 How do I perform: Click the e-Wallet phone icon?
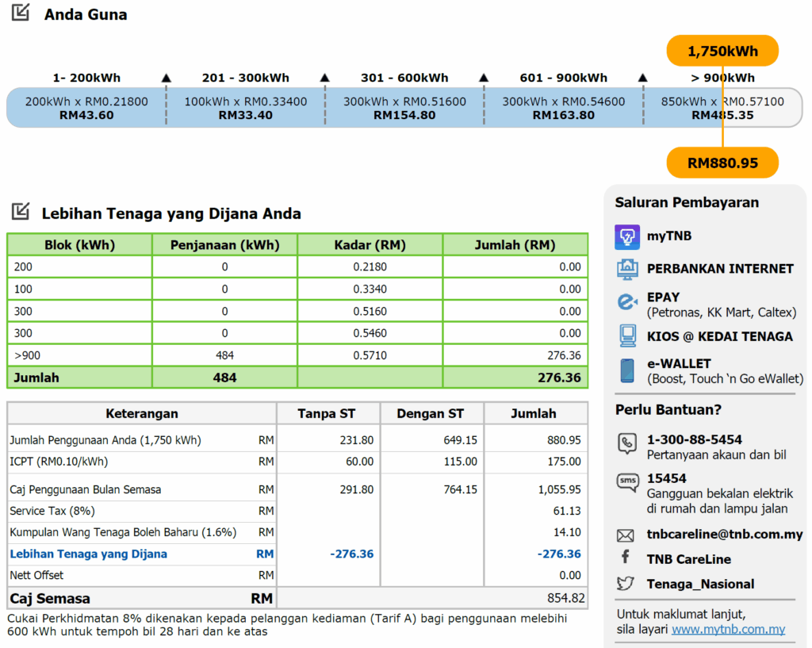[626, 370]
